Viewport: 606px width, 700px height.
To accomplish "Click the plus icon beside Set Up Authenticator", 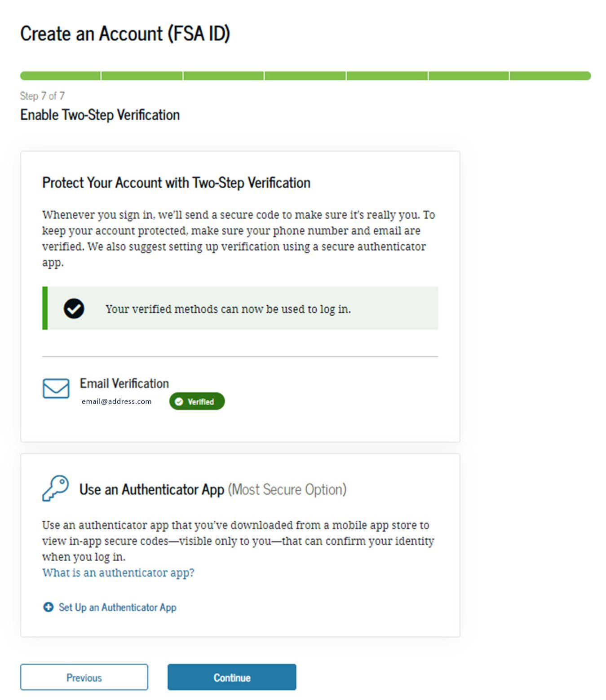I will [x=48, y=607].
